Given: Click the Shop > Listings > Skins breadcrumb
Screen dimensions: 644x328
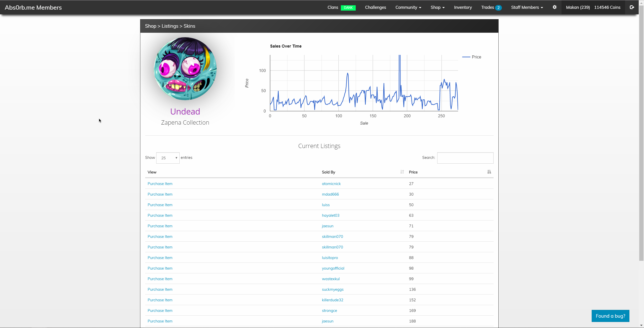Looking at the screenshot, I should (x=170, y=26).
